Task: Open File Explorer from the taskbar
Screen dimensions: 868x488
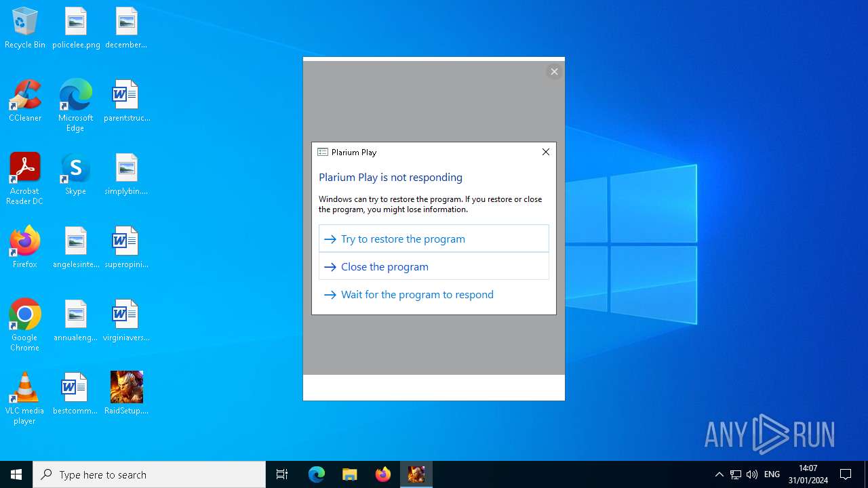Action: [x=350, y=474]
